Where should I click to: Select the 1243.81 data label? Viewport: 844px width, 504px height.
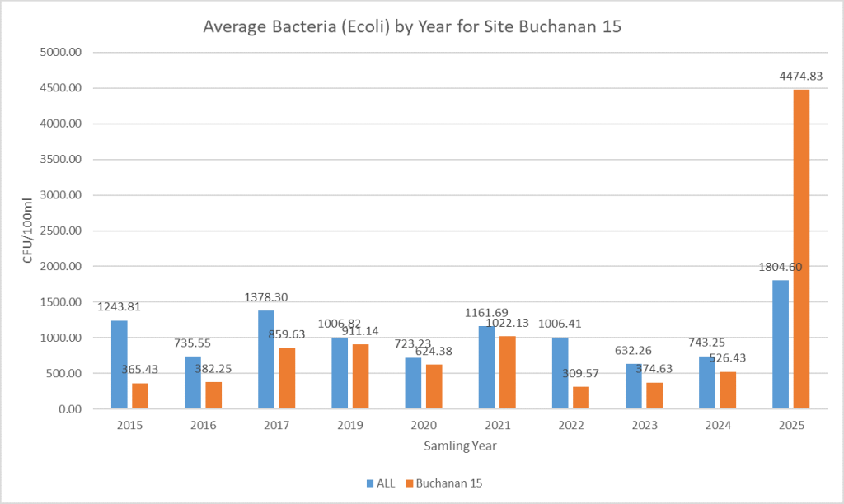[x=120, y=306]
